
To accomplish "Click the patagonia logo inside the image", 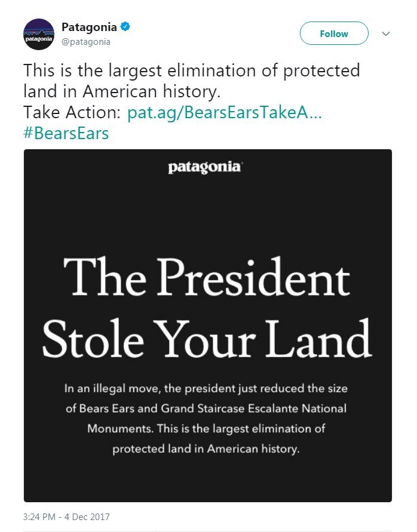I will pos(205,167).
